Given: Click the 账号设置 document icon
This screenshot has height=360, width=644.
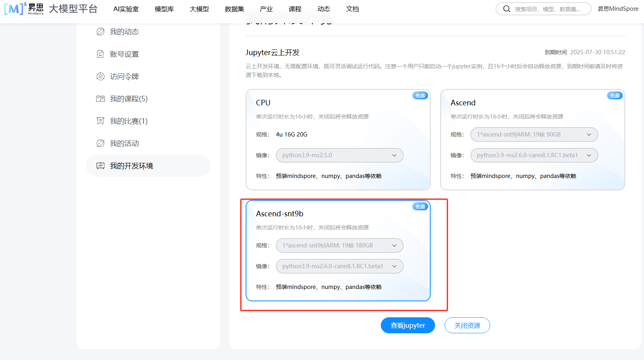Looking at the screenshot, I should pos(100,54).
